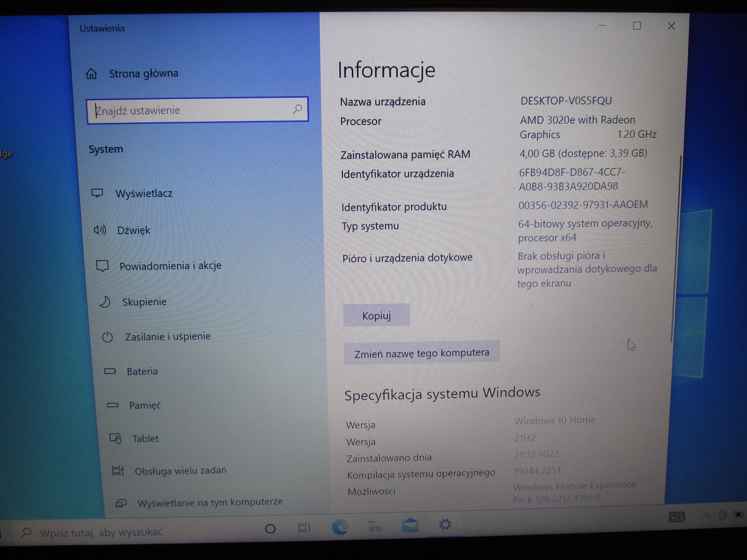Minimize the Ustawienia window
The width and height of the screenshot is (747, 560).
pyautogui.click(x=602, y=26)
